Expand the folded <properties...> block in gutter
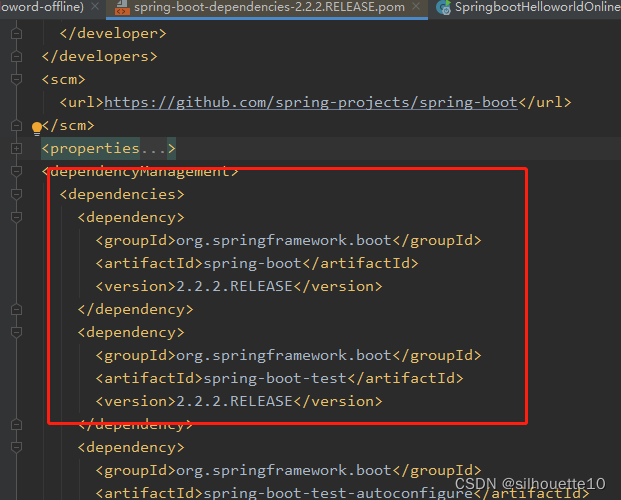 pyautogui.click(x=16, y=149)
